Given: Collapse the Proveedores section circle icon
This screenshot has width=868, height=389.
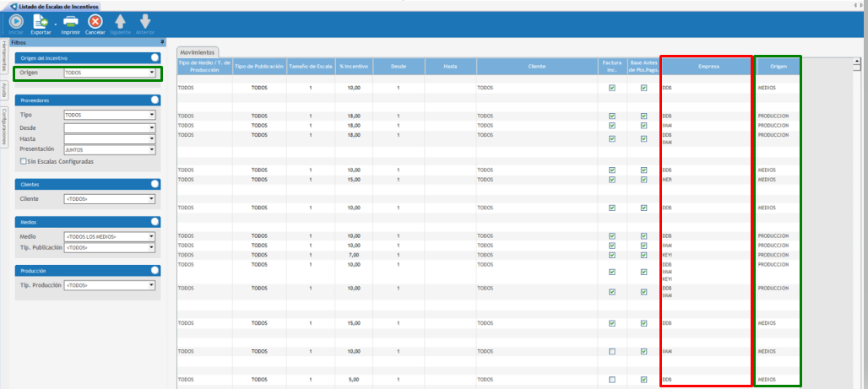Looking at the screenshot, I should click(155, 100).
